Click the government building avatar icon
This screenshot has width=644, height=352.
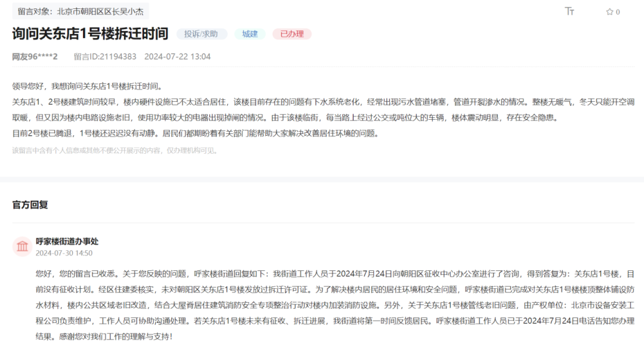click(x=22, y=246)
